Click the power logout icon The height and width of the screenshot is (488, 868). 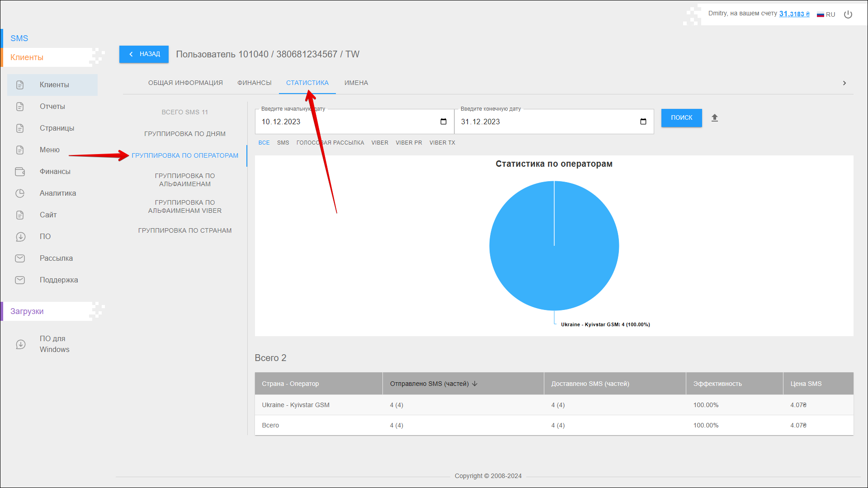[x=848, y=14]
